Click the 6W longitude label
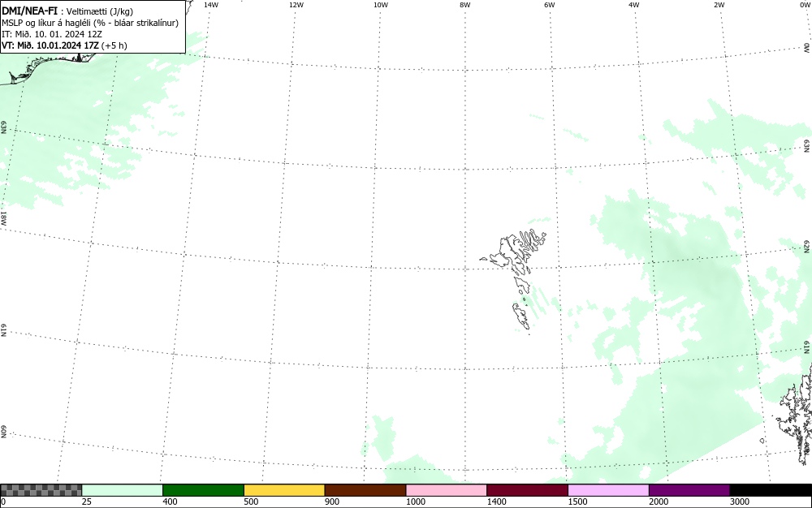This screenshot has width=812, height=508. point(550,5)
